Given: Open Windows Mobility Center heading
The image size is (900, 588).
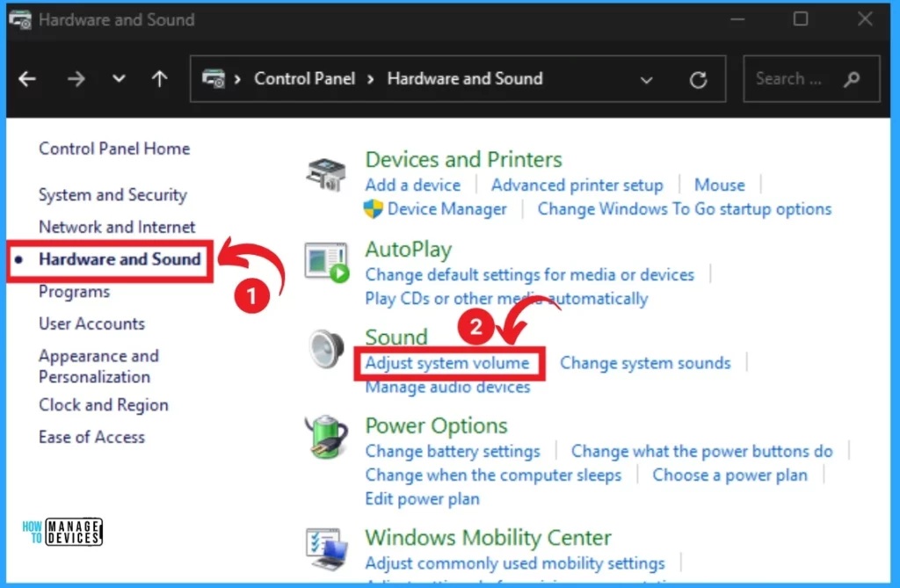Looking at the screenshot, I should (489, 538).
